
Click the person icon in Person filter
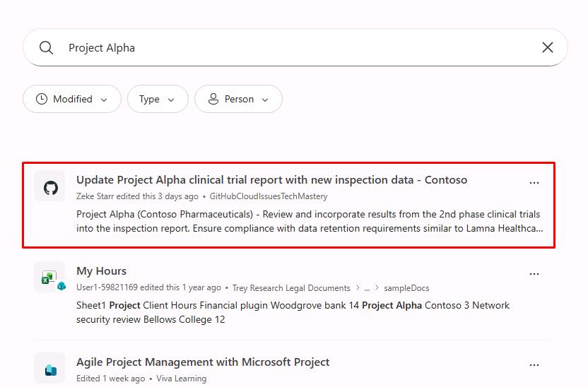coord(213,99)
